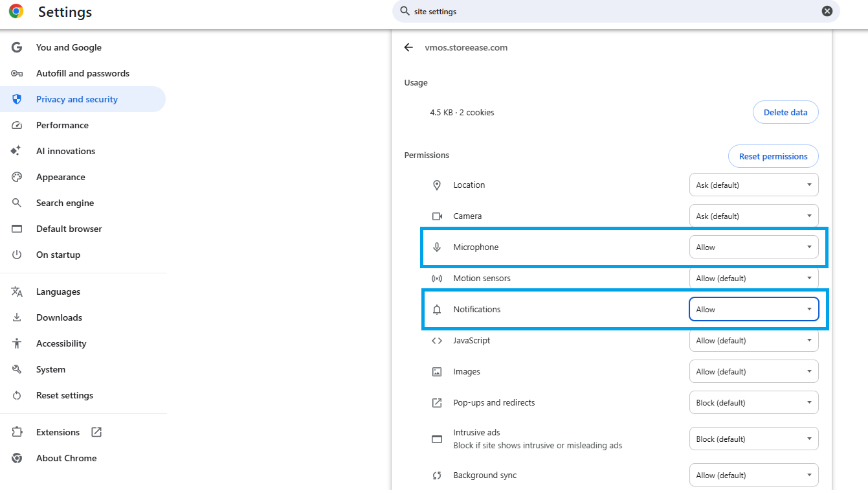Image resolution: width=868 pixels, height=493 pixels.
Task: Click the shield icon for Privacy and security
Action: pyautogui.click(x=17, y=99)
